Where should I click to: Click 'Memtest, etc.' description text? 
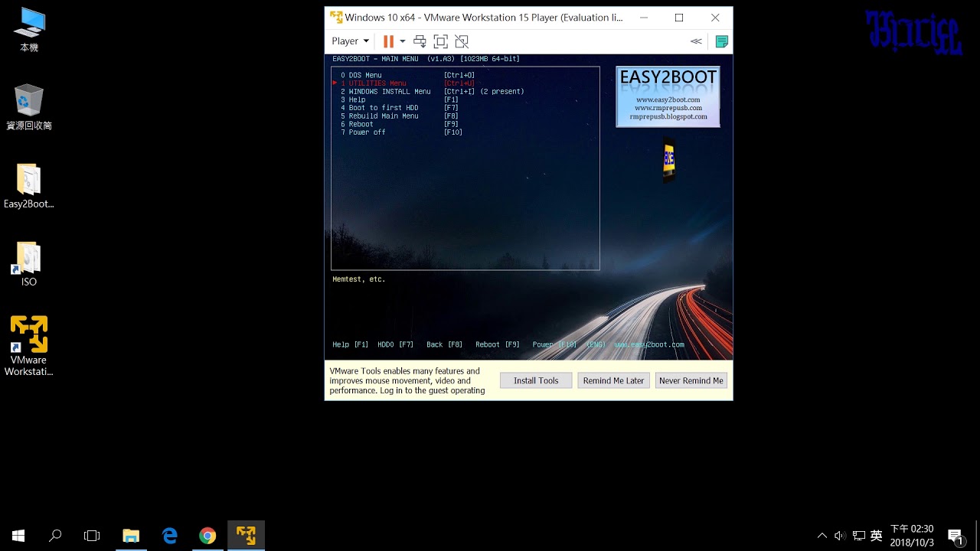(359, 279)
